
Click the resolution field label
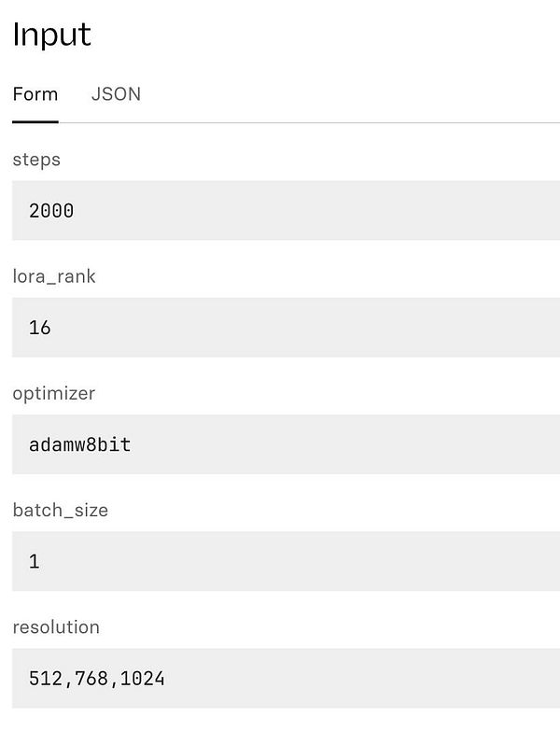click(x=56, y=626)
